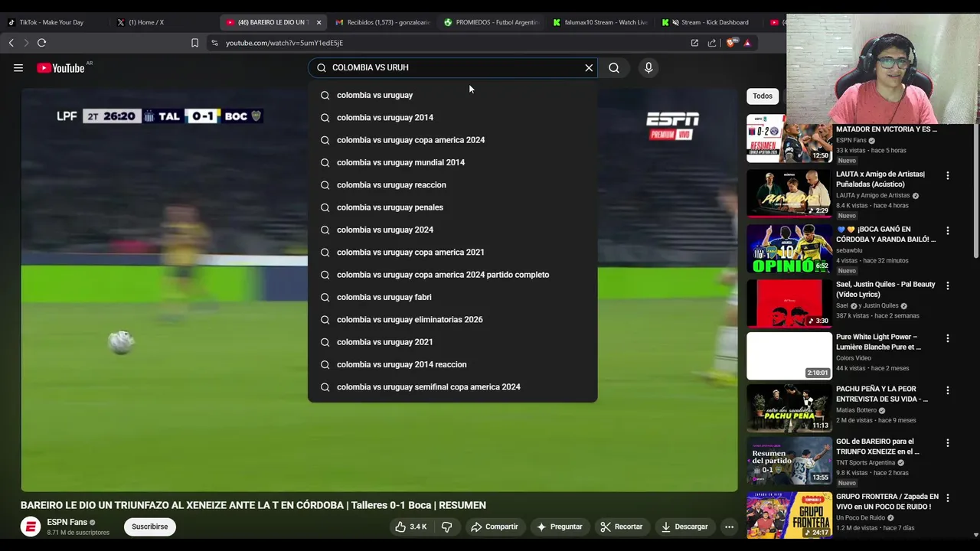Image resolution: width=980 pixels, height=551 pixels.
Task: Bookmark this page icon in address bar
Action: (x=194, y=43)
